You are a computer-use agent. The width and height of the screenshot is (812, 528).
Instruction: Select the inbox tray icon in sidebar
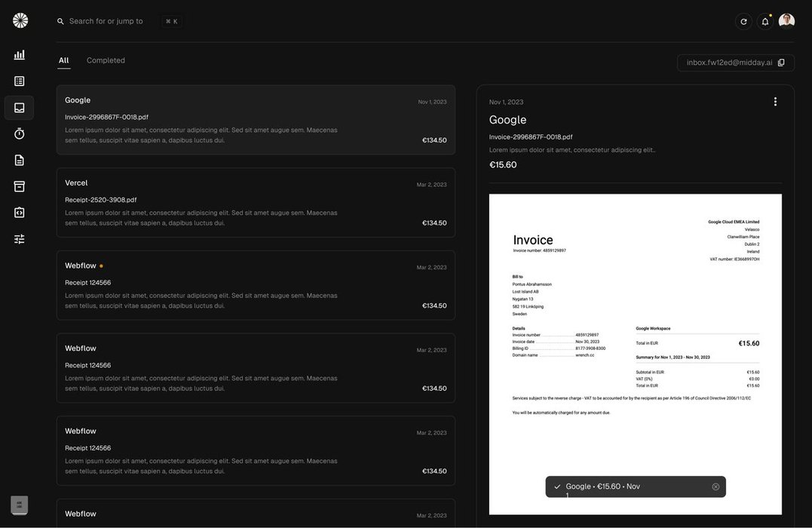point(20,108)
